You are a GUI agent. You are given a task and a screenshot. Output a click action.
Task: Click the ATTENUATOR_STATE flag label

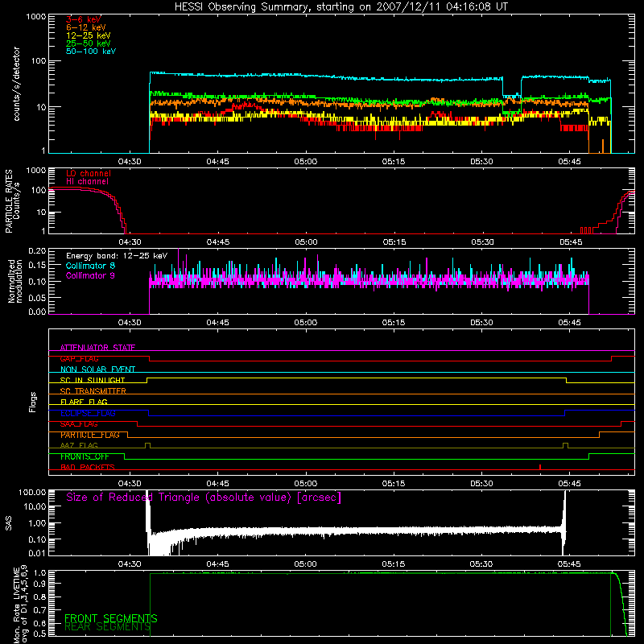[97, 348]
